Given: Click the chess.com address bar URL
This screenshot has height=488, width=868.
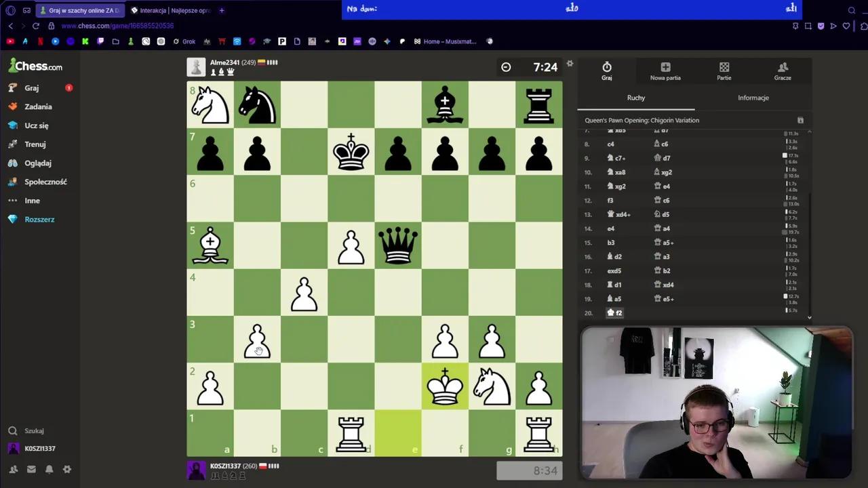Looking at the screenshot, I should coord(117,26).
